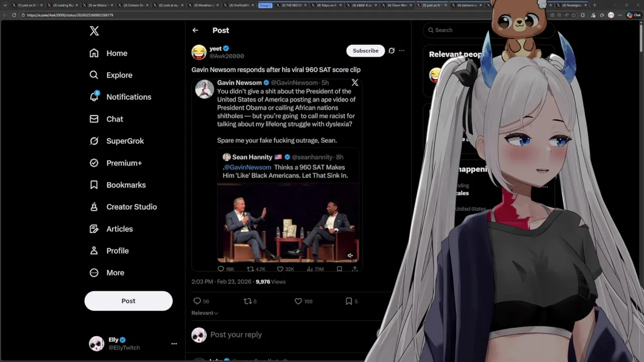Open the browser Chat Copilot button

(633, 15)
